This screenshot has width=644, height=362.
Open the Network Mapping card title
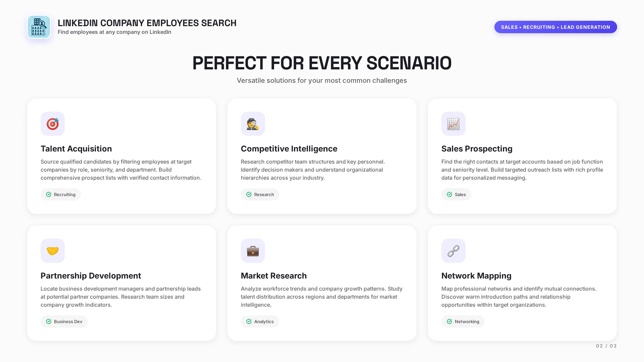[476, 276]
